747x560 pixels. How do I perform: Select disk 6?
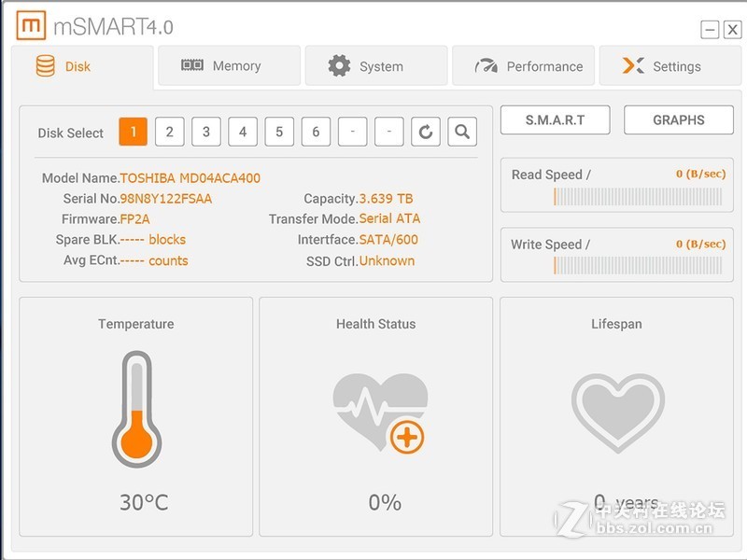[x=316, y=132]
